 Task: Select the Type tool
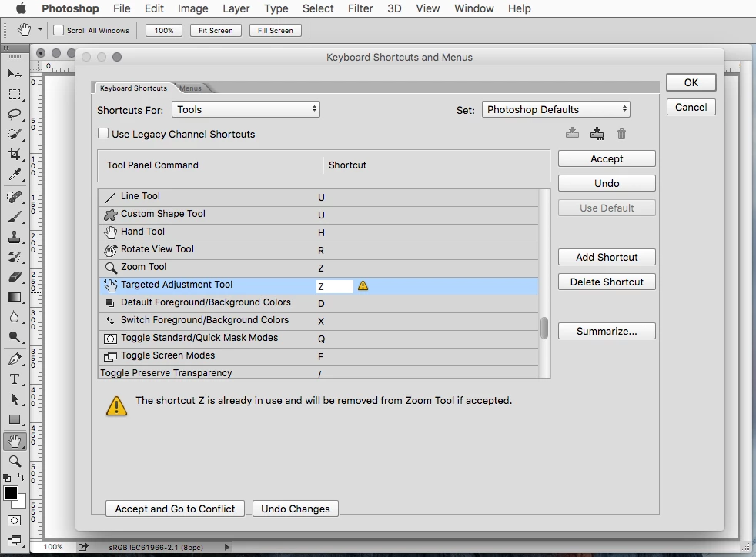tap(15, 379)
